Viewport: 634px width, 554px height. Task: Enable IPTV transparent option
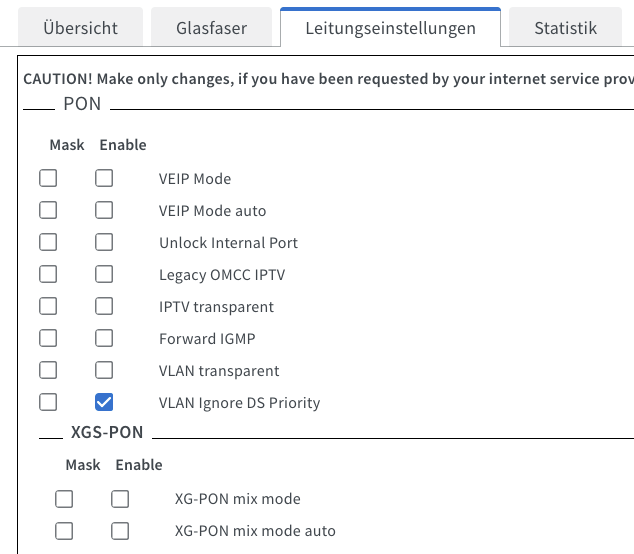click(104, 306)
